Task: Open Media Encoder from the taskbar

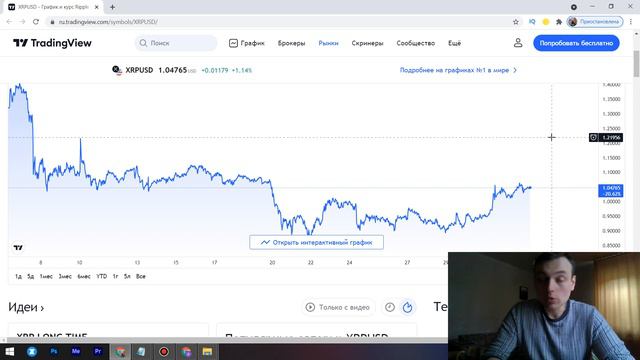Action: pyautogui.click(x=76, y=351)
